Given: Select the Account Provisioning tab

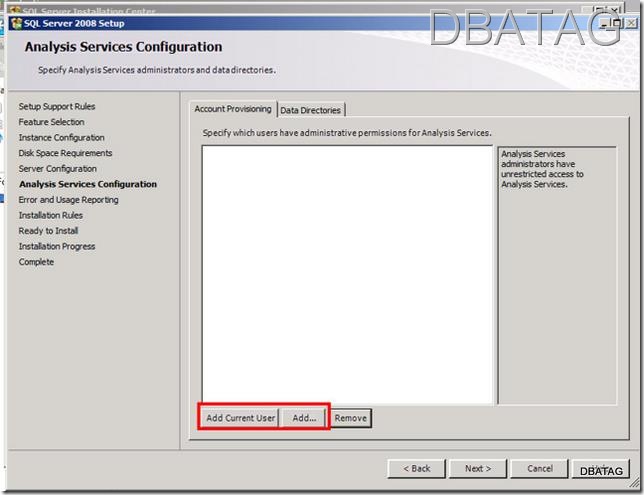Looking at the screenshot, I should (x=233, y=109).
